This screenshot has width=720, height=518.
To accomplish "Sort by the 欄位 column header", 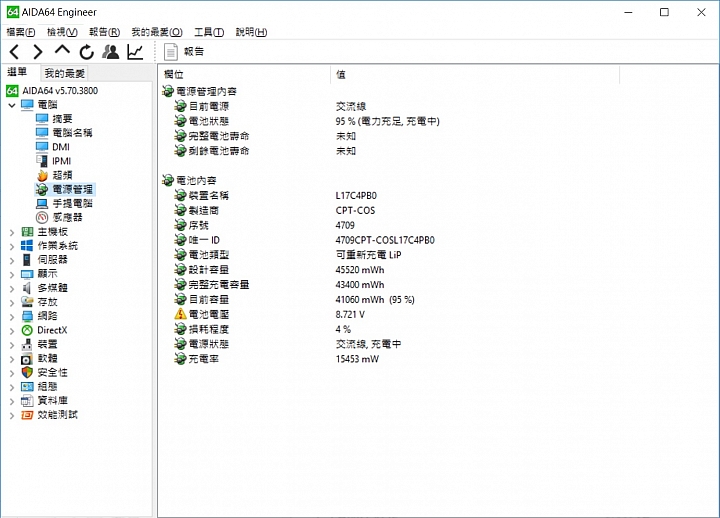I will [244, 74].
